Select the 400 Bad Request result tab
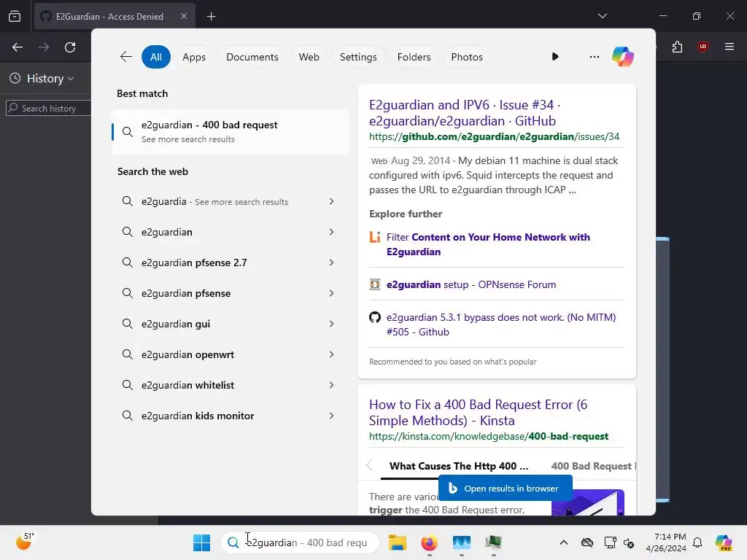 point(593,466)
